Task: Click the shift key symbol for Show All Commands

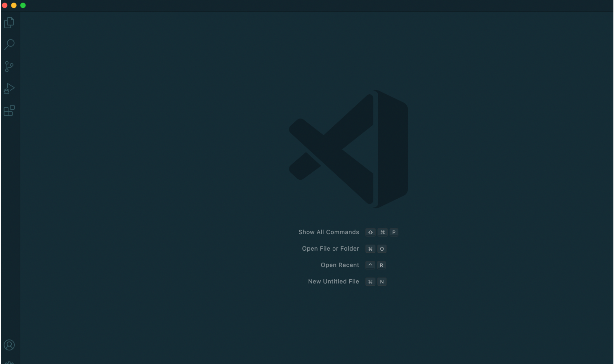Action: [x=370, y=232]
